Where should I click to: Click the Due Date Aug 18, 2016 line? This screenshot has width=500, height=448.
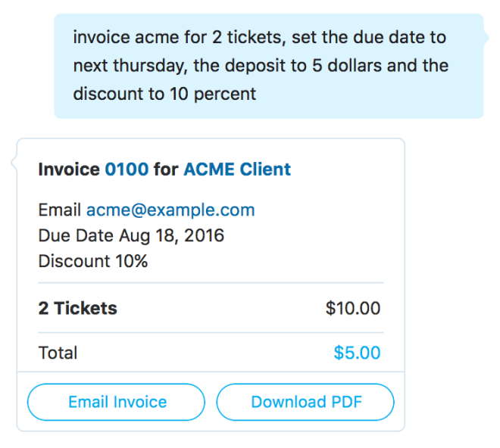pyautogui.click(x=131, y=235)
